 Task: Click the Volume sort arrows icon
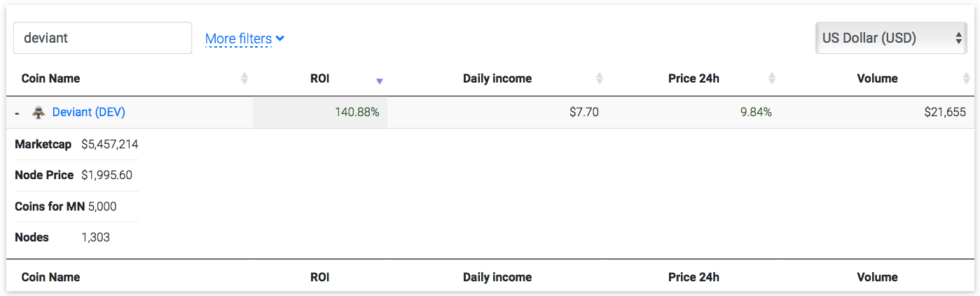(967, 78)
